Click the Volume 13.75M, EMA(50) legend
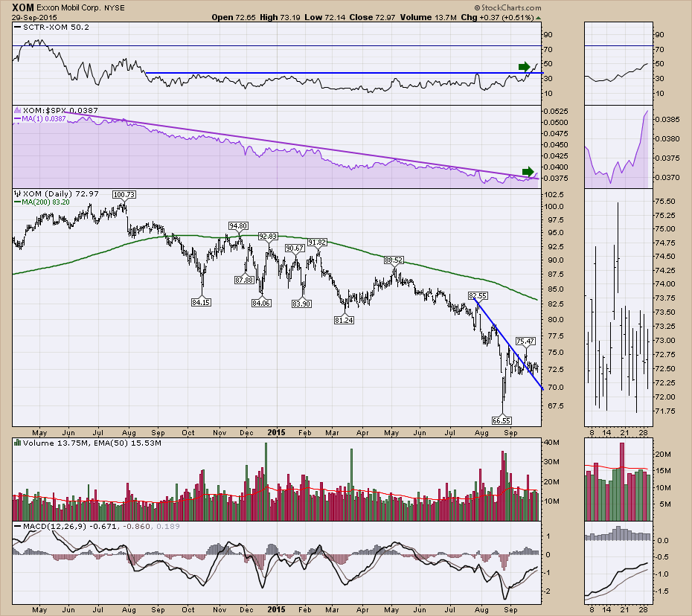Viewport: 692px width, 616px height. pyautogui.click(x=87, y=443)
